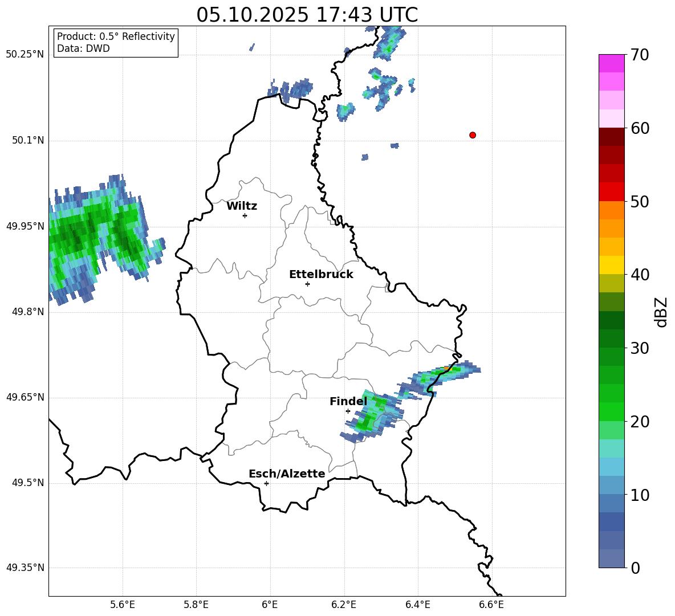675x616 pixels.
Task: Click the 5.8°E longitude label
Action: (x=196, y=605)
